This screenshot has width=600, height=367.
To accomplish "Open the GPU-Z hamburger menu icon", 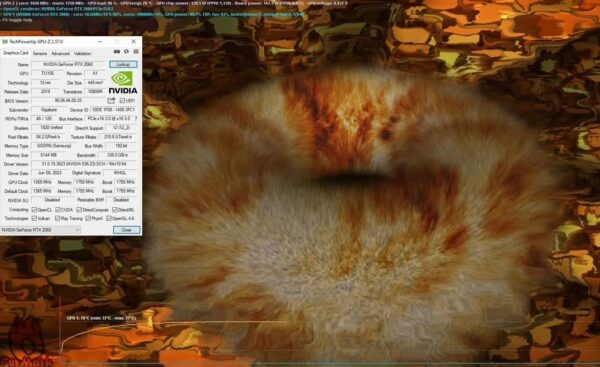I will point(136,52).
